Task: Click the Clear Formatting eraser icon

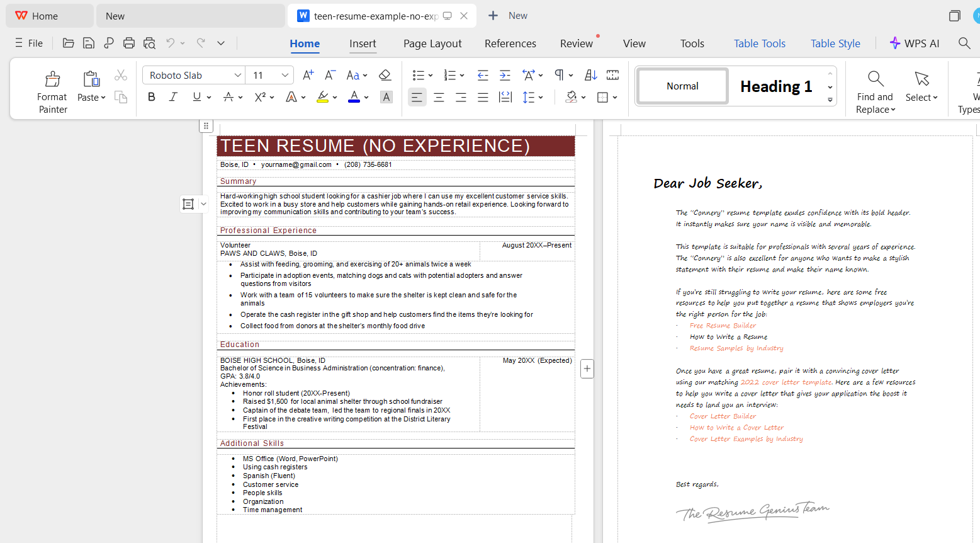Action: [x=385, y=75]
